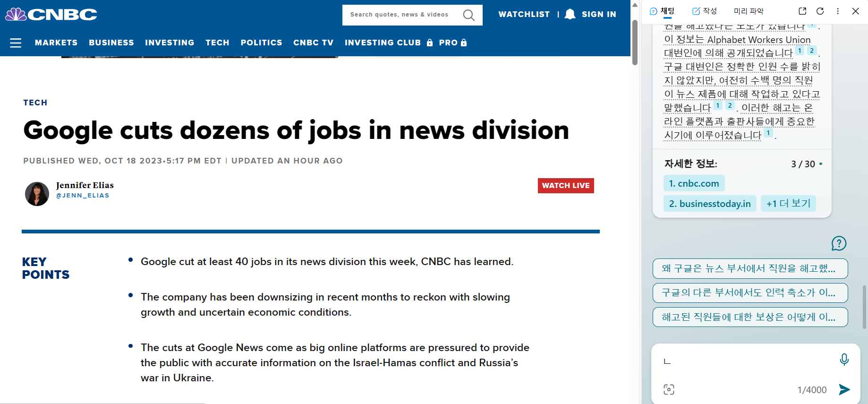This screenshot has width=868, height=404.
Task: Click Alphabet Workers Union text in chat
Action: click(x=759, y=40)
